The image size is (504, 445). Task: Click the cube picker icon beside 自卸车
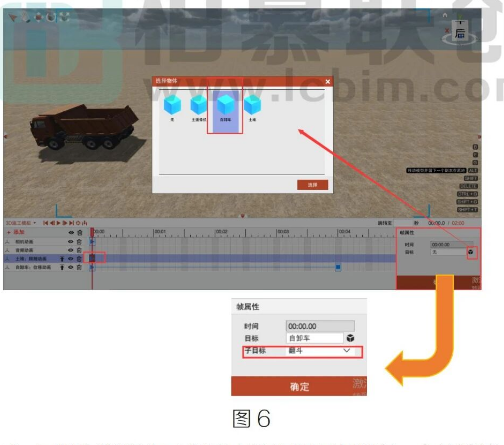(x=350, y=338)
